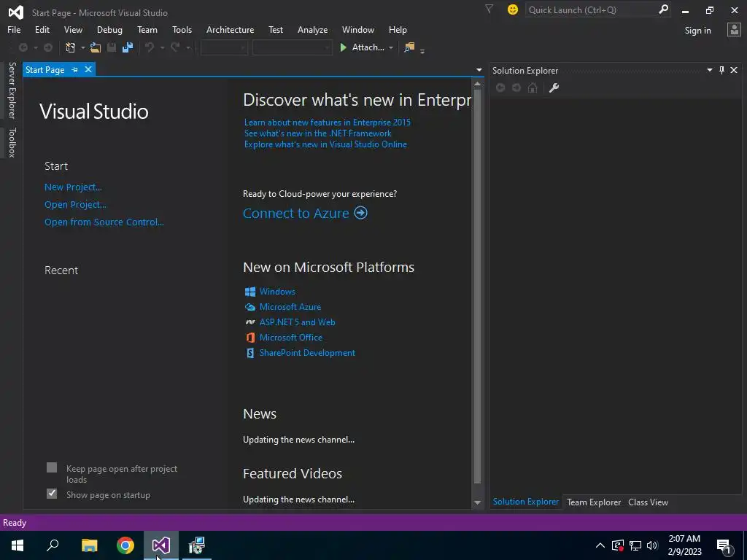
Task: Open the File menu
Action: [14, 29]
